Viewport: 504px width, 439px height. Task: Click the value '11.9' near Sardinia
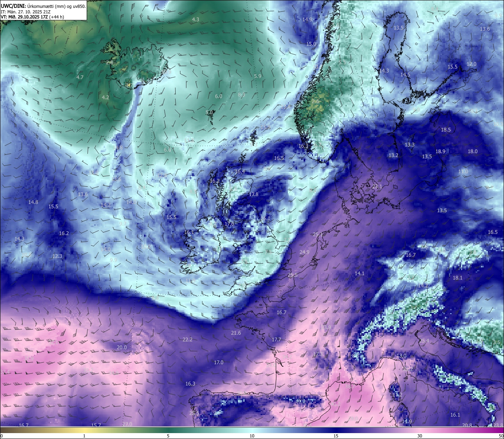tap(407, 422)
